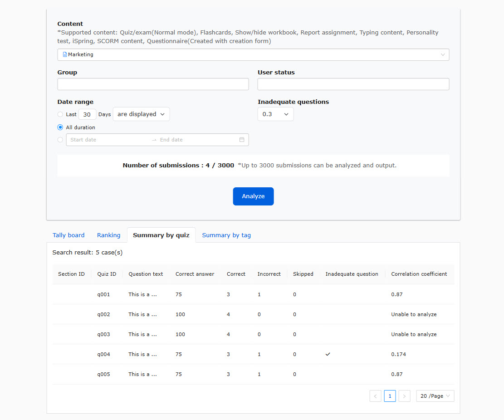Open the Summary by tag tab
The image size is (504, 420).
click(x=226, y=235)
